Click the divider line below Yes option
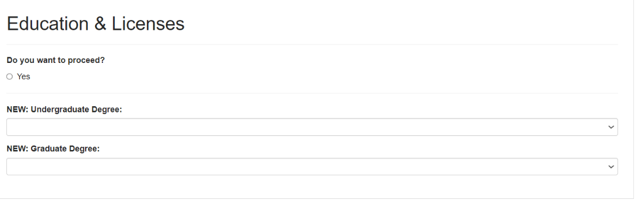This screenshot has height=218, width=644. pyautogui.click(x=312, y=93)
